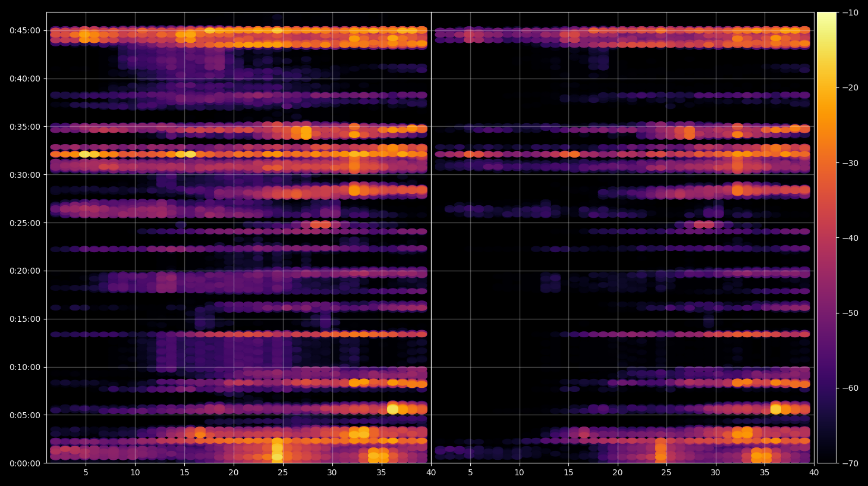Viewport: 868px width, 486px height.
Task: Select x-axis label 20 of right plot
Action: (x=618, y=473)
